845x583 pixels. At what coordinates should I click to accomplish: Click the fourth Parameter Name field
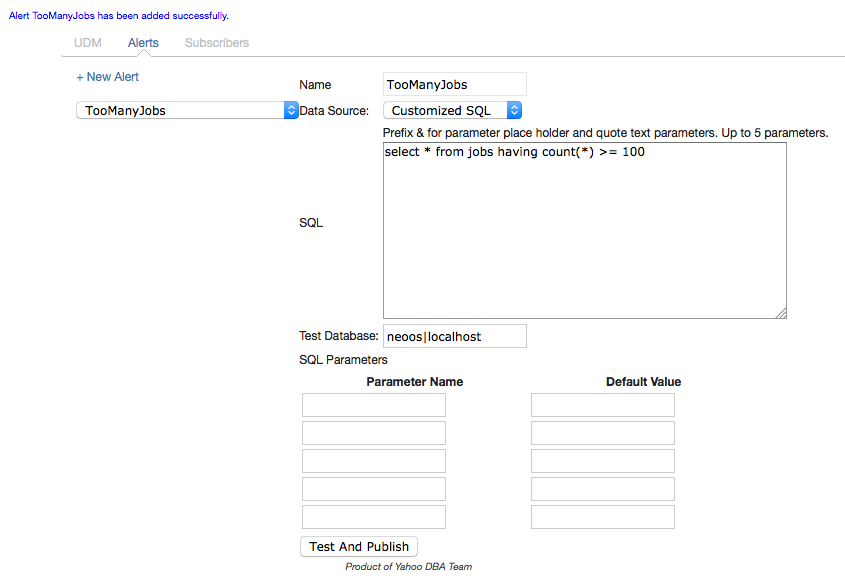[374, 489]
